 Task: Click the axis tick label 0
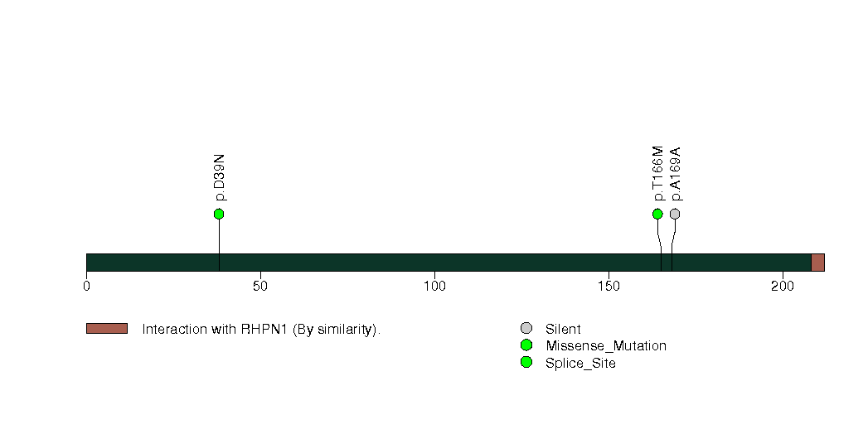point(86,286)
